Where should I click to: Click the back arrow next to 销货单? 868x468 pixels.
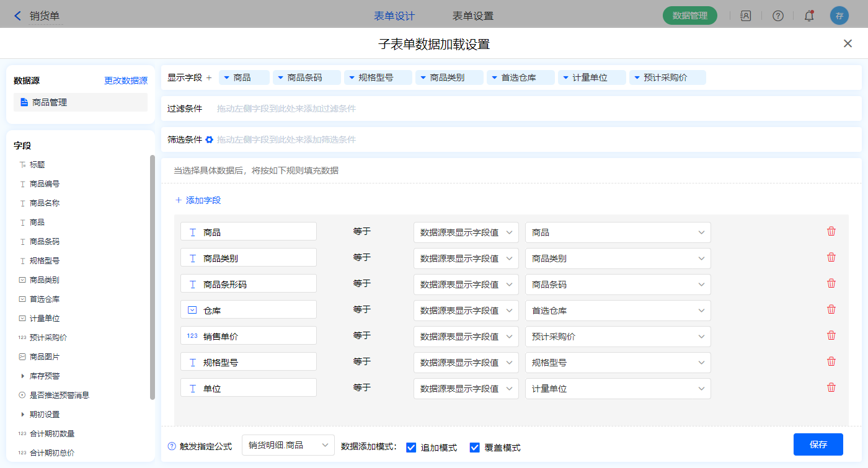[17, 16]
